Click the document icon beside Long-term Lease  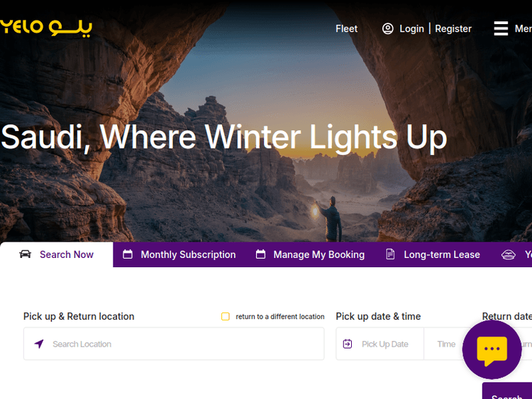tap(391, 254)
